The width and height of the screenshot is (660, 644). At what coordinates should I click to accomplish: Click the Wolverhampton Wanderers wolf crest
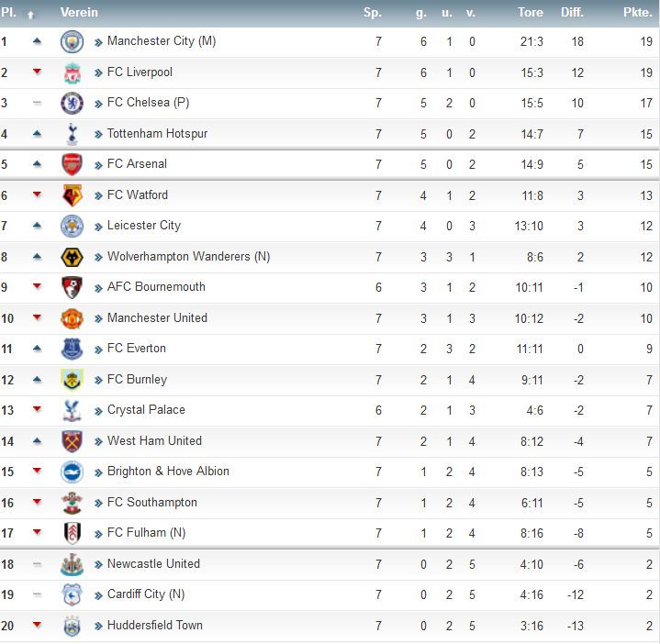click(72, 257)
